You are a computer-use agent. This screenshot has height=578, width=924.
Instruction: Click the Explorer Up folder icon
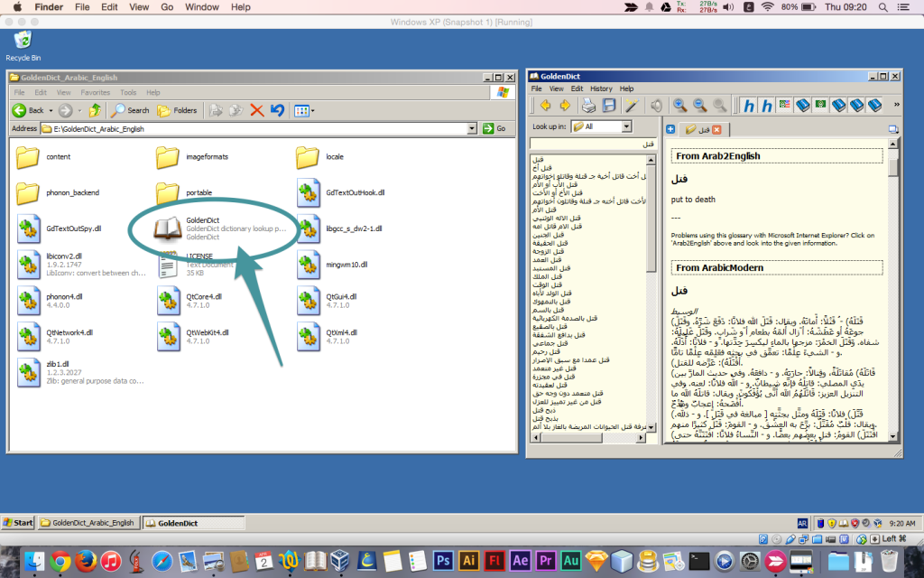coord(94,110)
